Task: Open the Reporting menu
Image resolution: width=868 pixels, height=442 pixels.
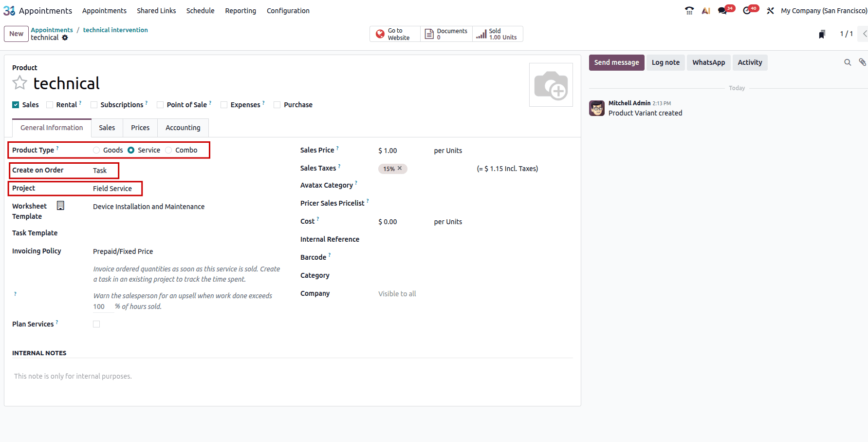Action: [x=240, y=11]
